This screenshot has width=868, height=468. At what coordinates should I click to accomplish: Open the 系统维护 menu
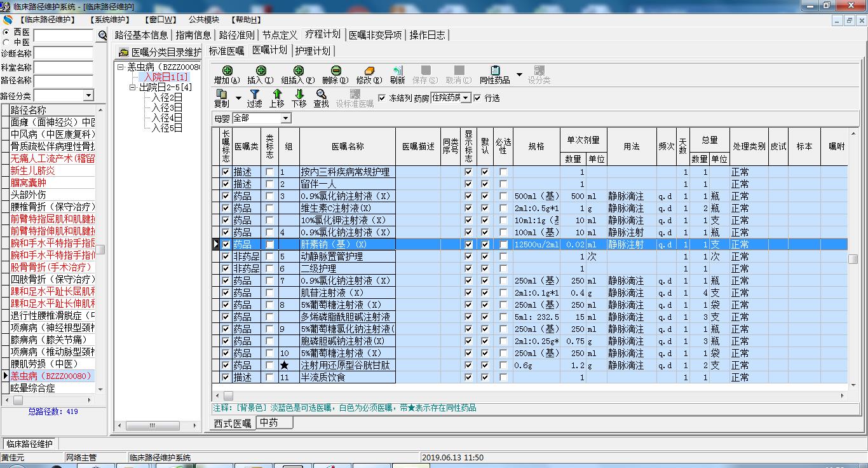[109, 20]
